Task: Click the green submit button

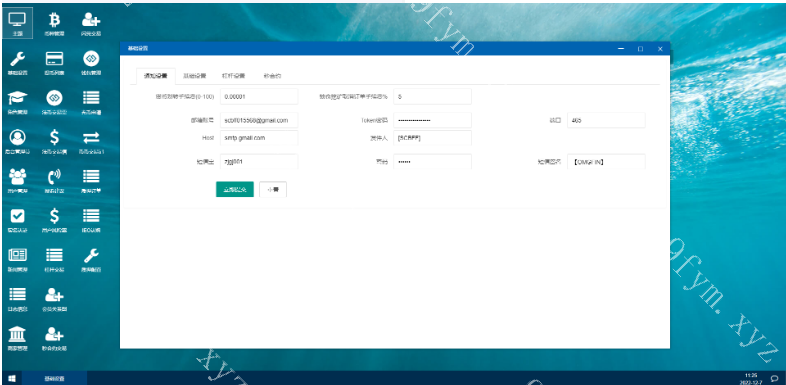Action: (235, 189)
